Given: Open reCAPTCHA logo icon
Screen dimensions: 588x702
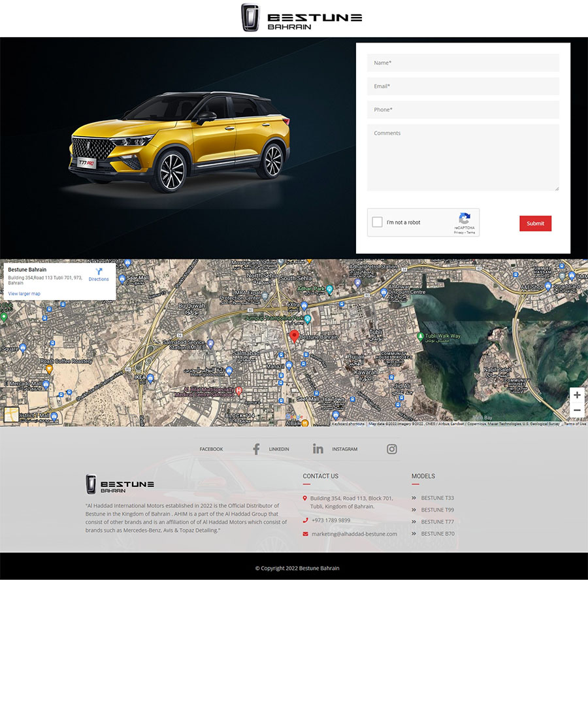Looking at the screenshot, I should 465,218.
